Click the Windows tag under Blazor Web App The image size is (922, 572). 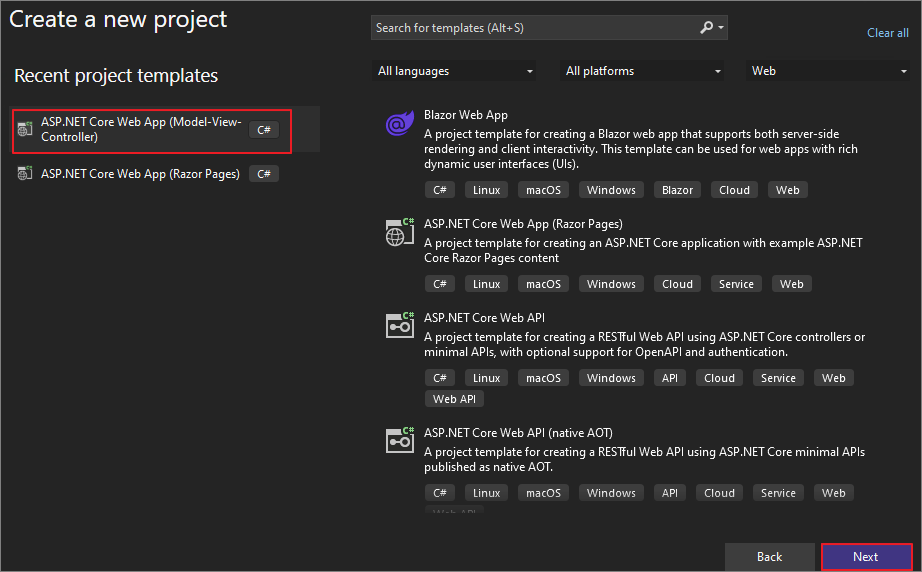tap(611, 190)
